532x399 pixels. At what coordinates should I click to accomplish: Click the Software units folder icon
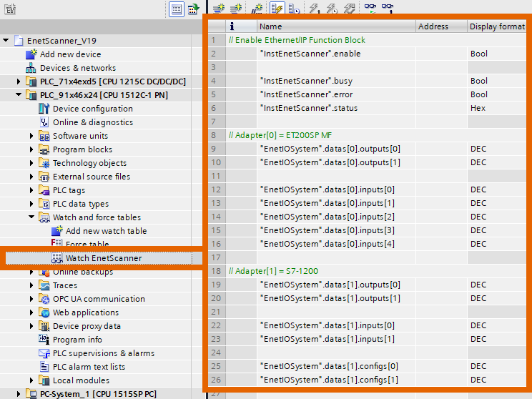point(44,136)
